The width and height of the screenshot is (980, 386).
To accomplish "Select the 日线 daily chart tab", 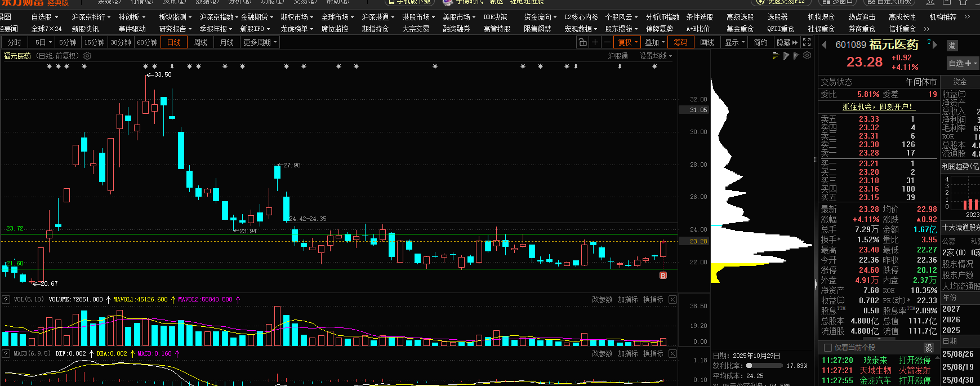I will pyautogui.click(x=173, y=42).
